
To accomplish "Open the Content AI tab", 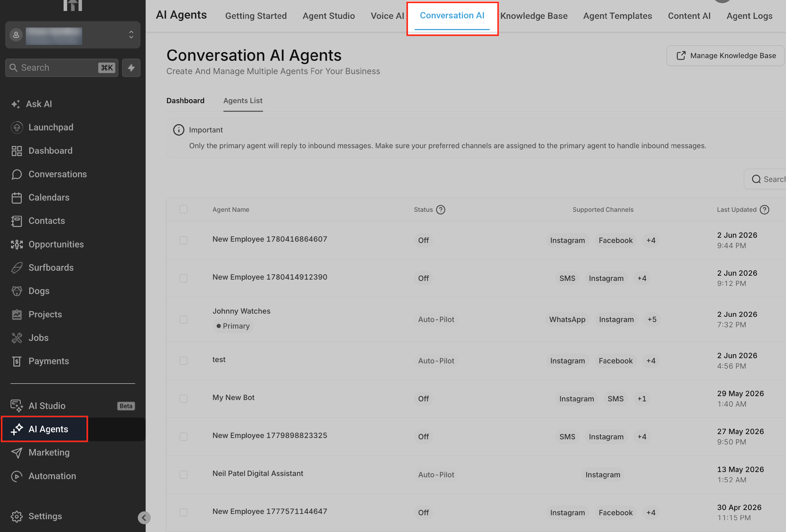I will click(x=689, y=16).
